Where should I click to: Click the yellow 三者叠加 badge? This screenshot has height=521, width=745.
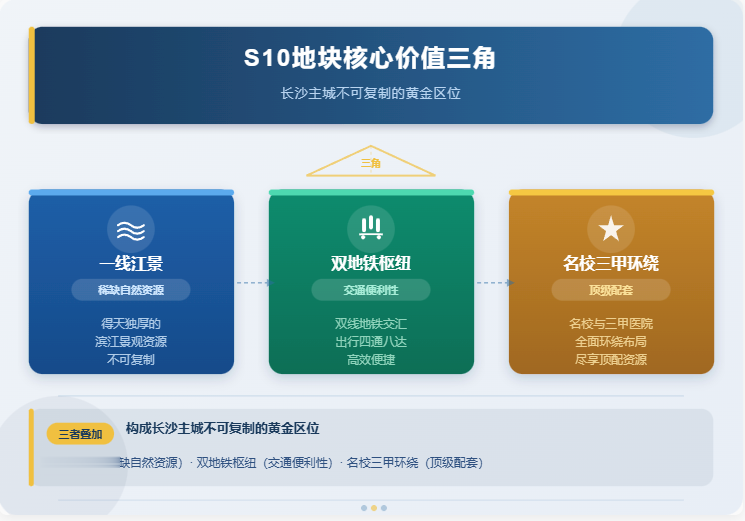(80, 434)
